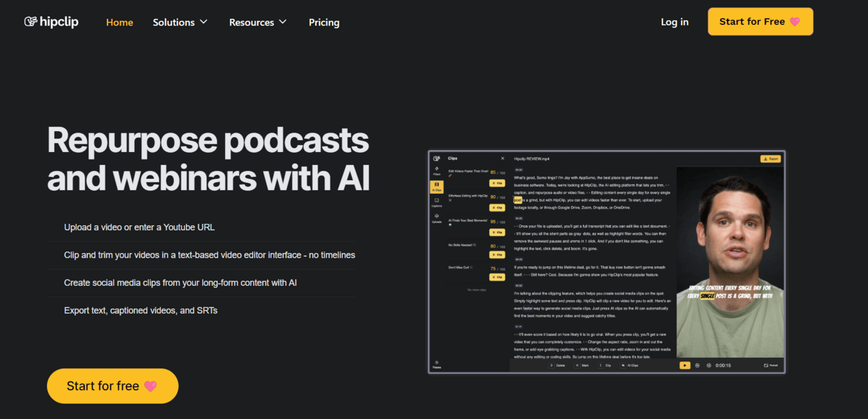Click Clip shortcut in bottom toolbar

(605, 365)
